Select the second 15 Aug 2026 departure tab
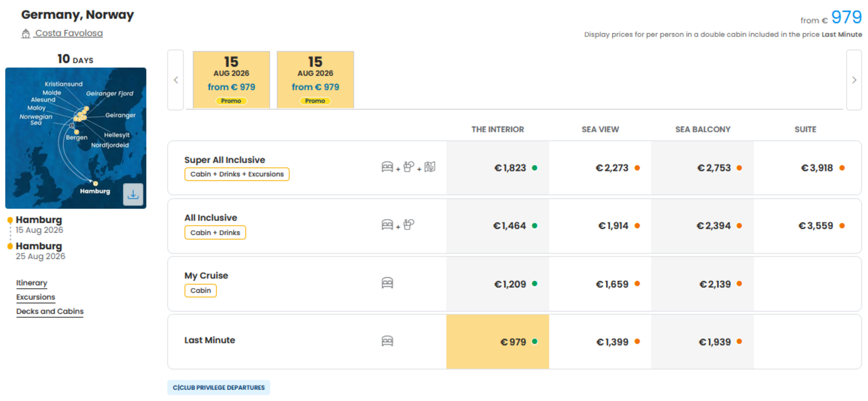868x401 pixels. [316, 80]
